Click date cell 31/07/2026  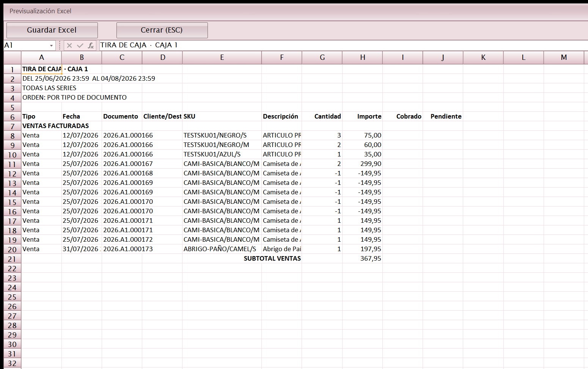pos(82,249)
